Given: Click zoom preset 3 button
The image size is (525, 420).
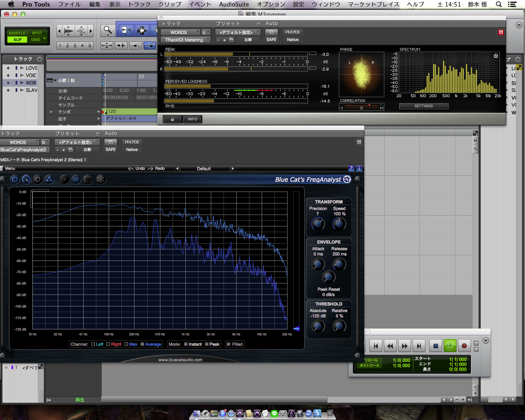Looking at the screenshot, I should click(75, 46).
